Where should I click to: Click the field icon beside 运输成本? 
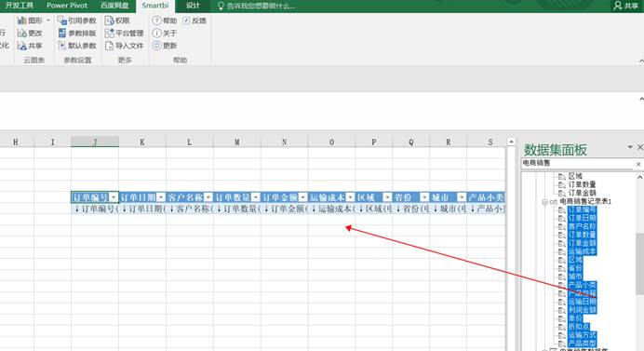click(x=562, y=251)
